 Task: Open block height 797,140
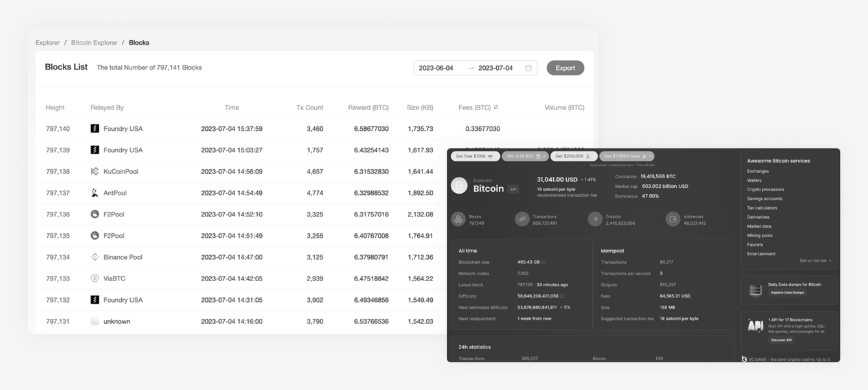58,129
